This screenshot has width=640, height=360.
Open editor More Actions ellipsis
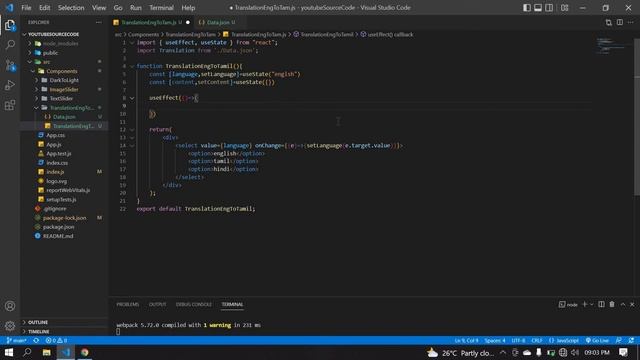click(x=631, y=22)
